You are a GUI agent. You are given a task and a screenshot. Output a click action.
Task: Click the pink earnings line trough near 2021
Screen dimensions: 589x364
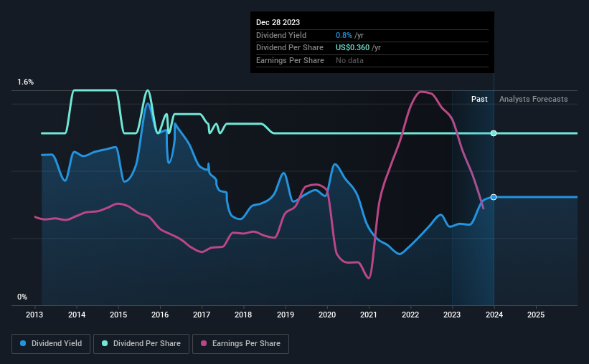tap(369, 278)
